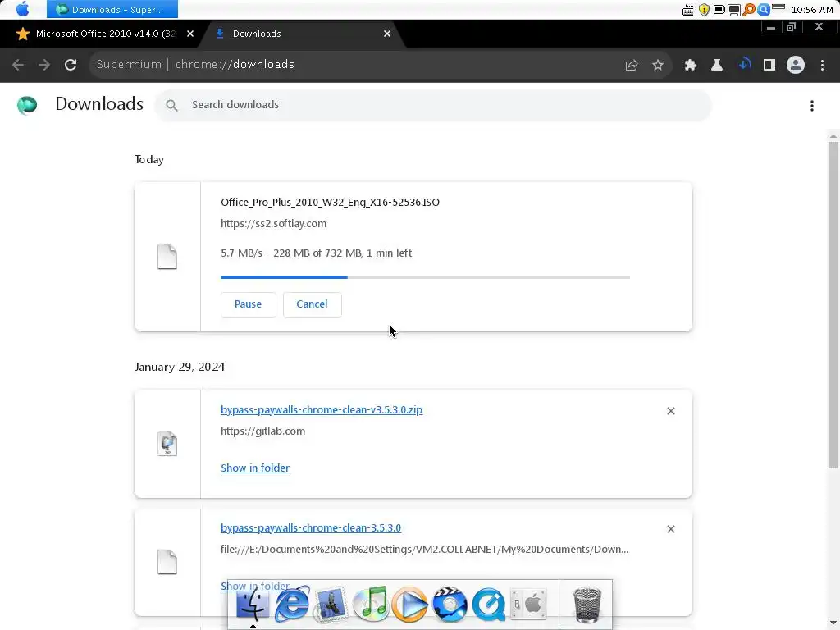Image resolution: width=840 pixels, height=630 pixels.
Task: Launch iTunes from the dock
Action: 371,605
